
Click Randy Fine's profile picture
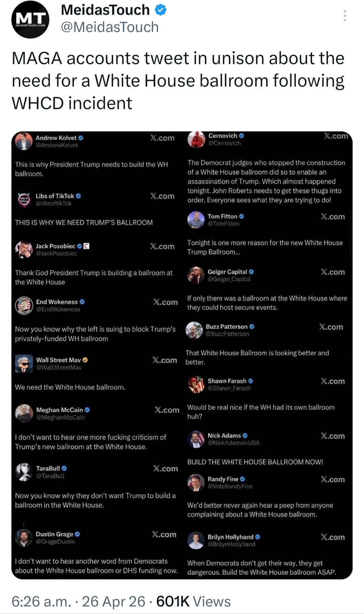(x=196, y=482)
